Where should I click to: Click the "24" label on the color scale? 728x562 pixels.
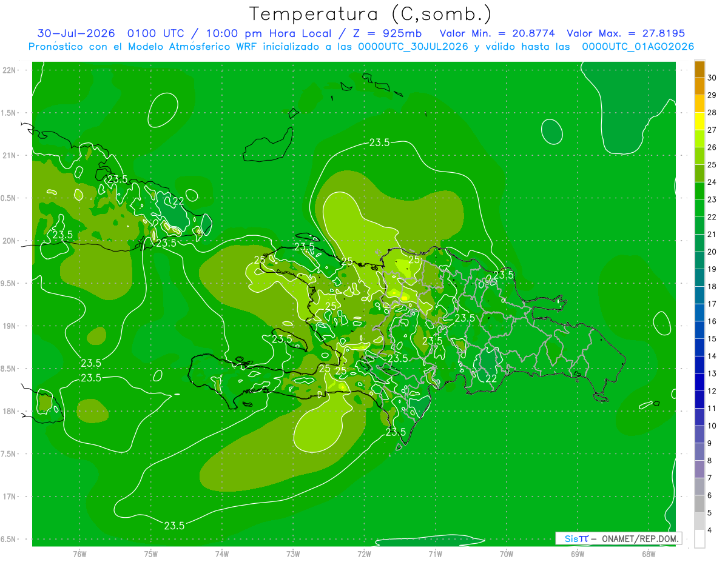712,182
